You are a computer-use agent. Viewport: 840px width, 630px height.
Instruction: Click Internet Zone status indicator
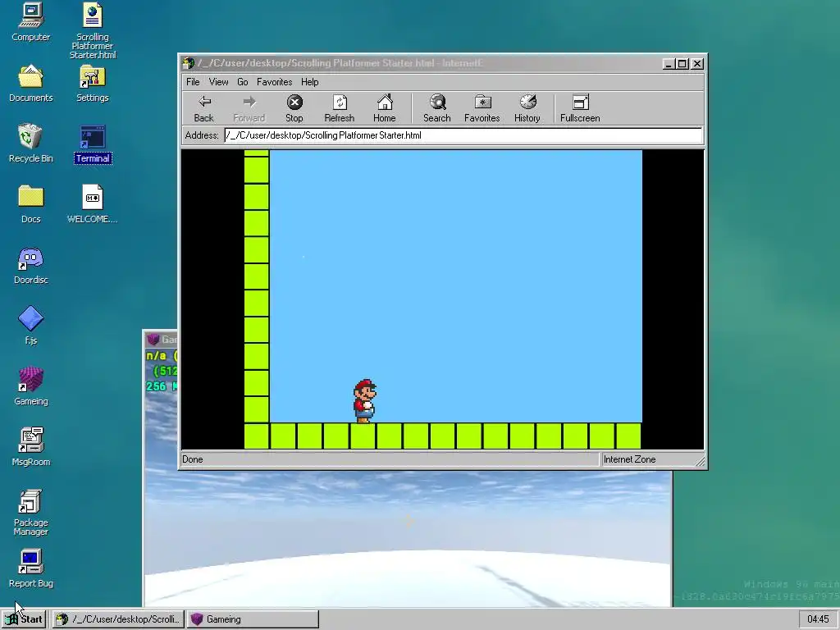tap(629, 459)
